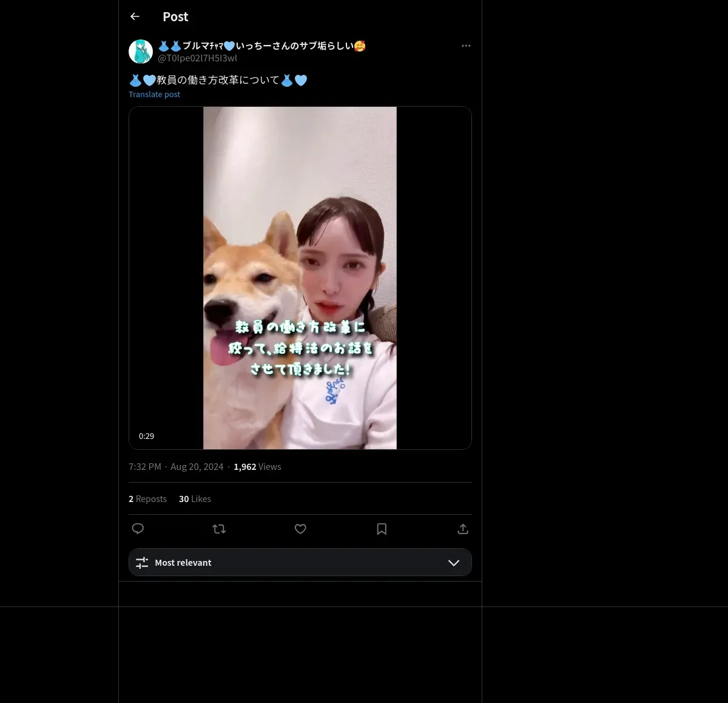
Task: Bookmark this post
Action: [382, 529]
